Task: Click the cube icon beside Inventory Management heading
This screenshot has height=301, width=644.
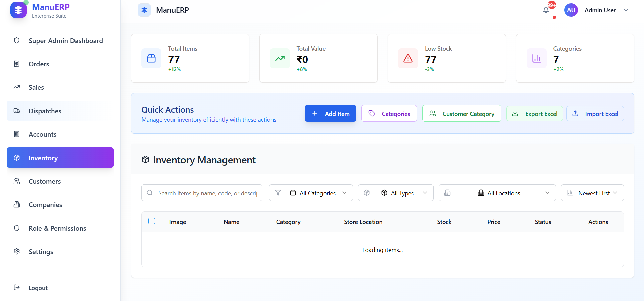Action: (145, 160)
